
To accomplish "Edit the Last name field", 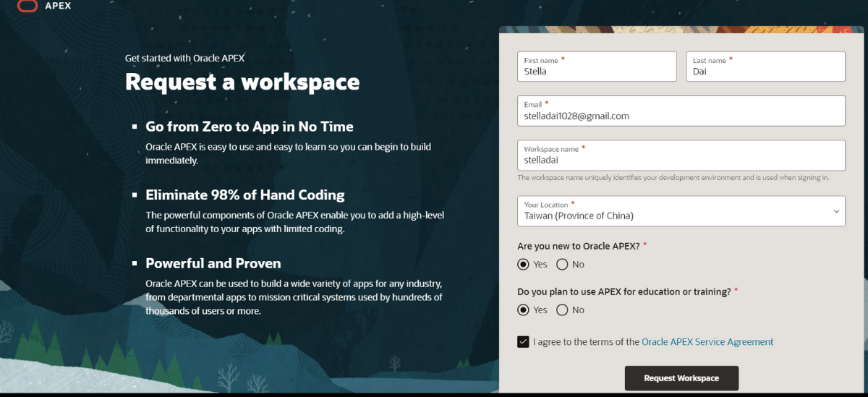I will pos(765,67).
